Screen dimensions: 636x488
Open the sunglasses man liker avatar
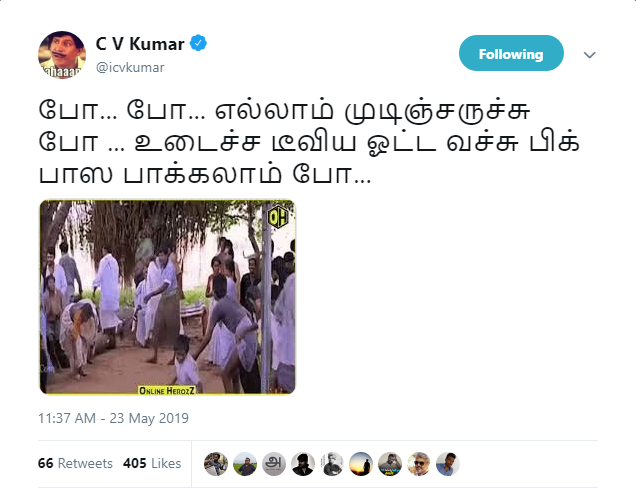(419, 464)
